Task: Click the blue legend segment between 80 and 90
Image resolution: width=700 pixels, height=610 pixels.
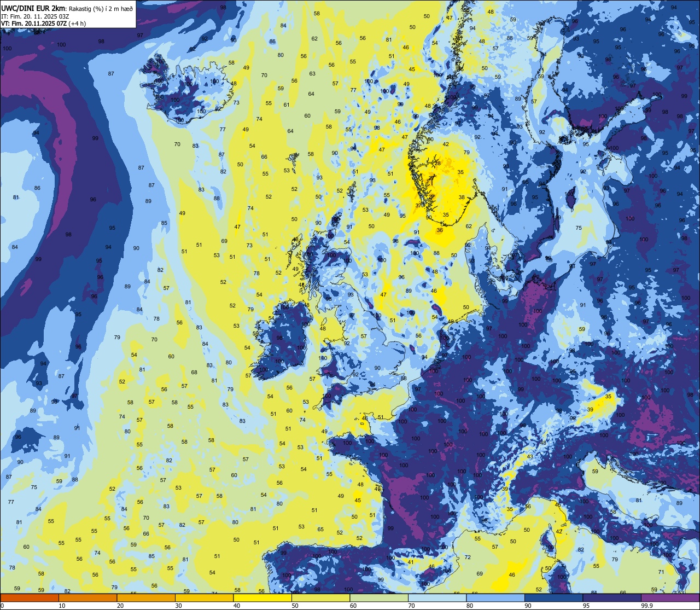Action: [x=495, y=597]
